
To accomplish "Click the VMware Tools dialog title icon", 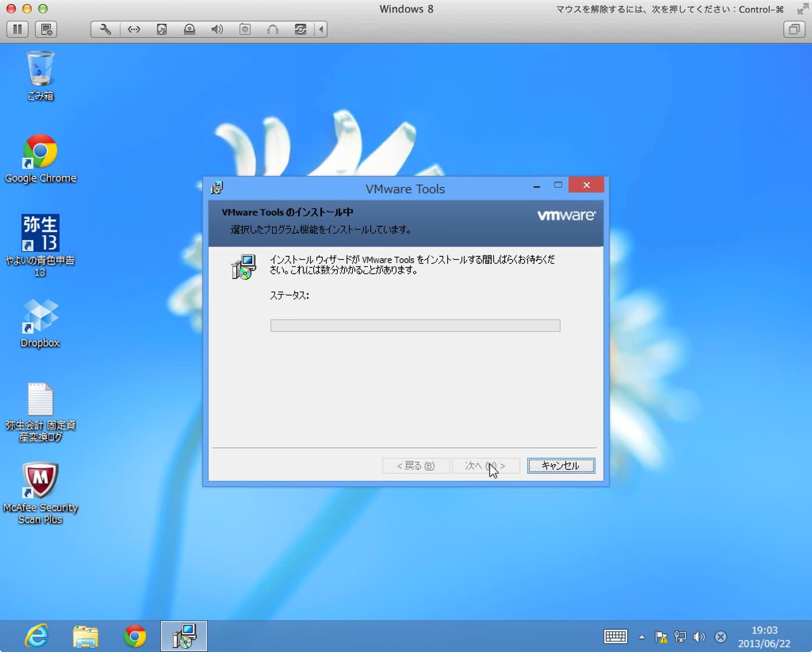I will [x=217, y=187].
